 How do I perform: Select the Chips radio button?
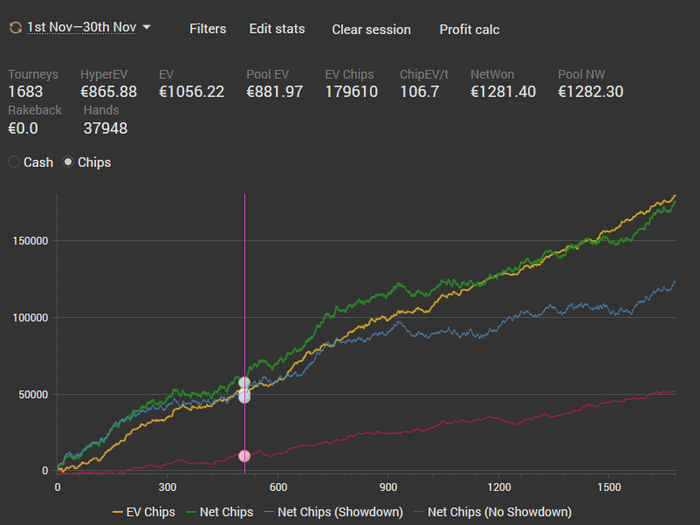click(x=68, y=162)
